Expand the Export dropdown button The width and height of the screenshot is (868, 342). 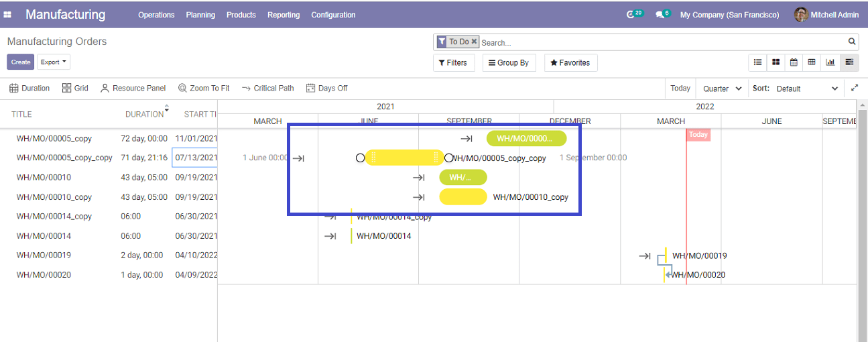point(54,62)
